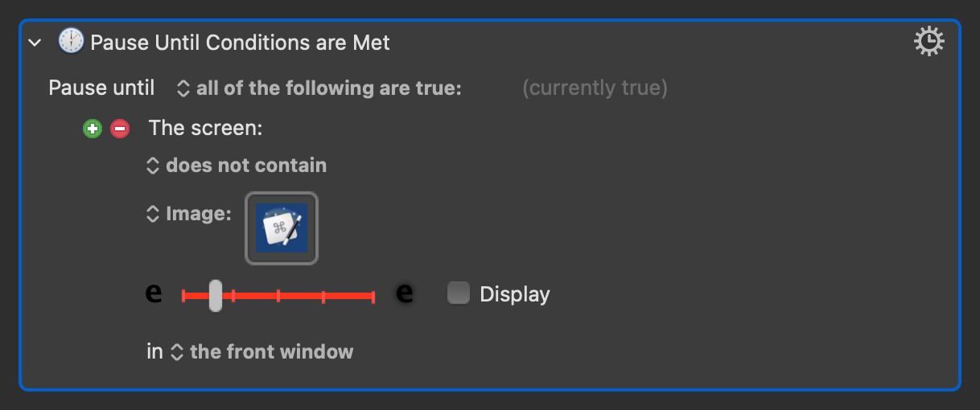Click 'The screen:' condition label
This screenshot has height=410, width=980.
tap(206, 129)
